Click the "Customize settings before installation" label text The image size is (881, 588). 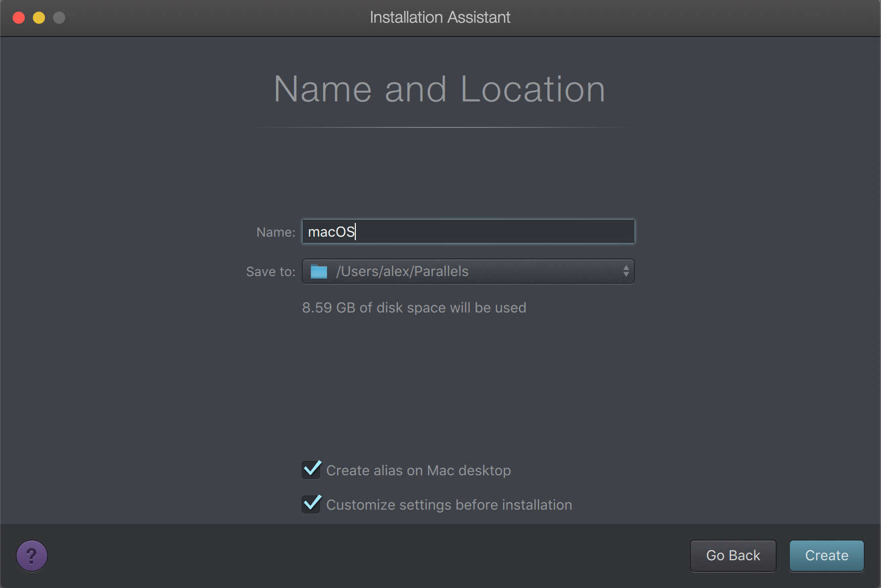click(449, 505)
